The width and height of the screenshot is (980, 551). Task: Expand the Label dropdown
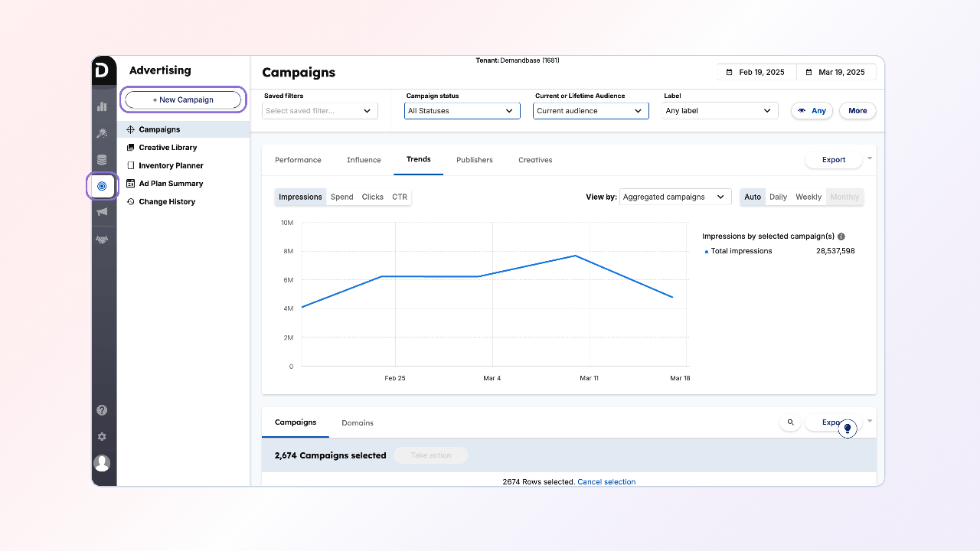[720, 111]
